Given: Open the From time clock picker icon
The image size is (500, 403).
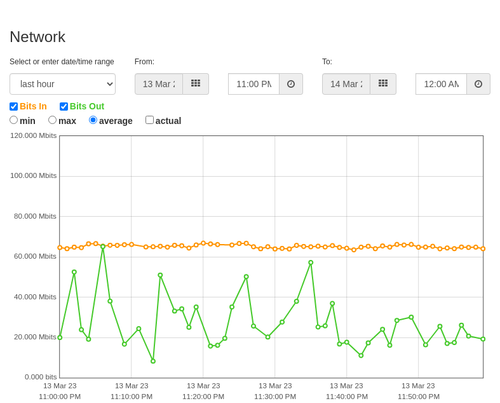Looking at the screenshot, I should (x=291, y=84).
